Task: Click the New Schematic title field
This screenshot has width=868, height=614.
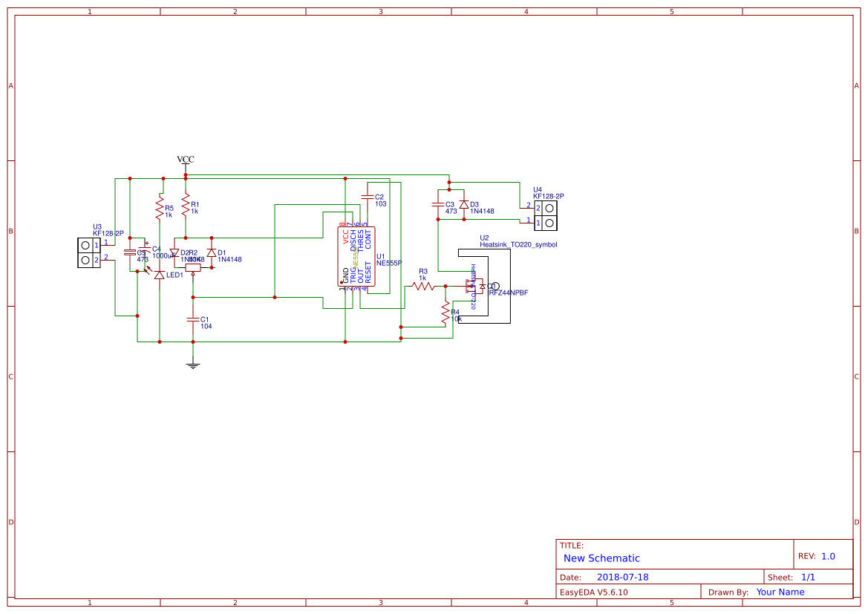Action: [x=601, y=558]
